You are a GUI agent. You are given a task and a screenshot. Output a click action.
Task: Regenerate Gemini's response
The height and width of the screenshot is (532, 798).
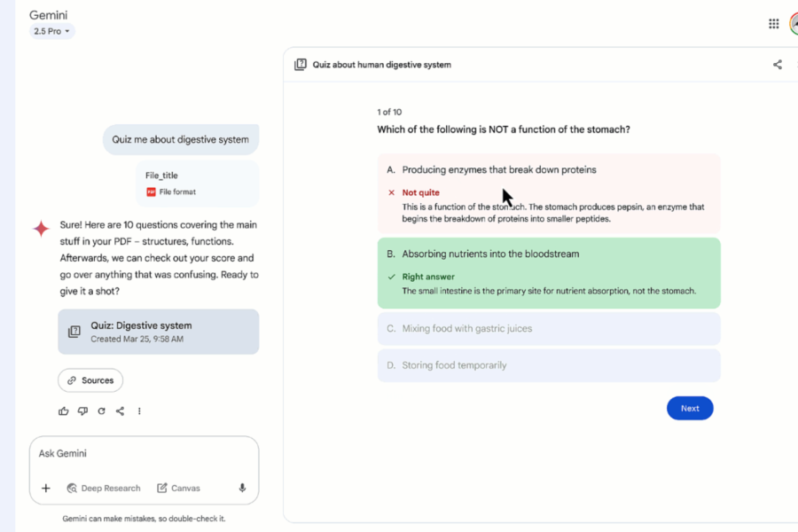(101, 411)
